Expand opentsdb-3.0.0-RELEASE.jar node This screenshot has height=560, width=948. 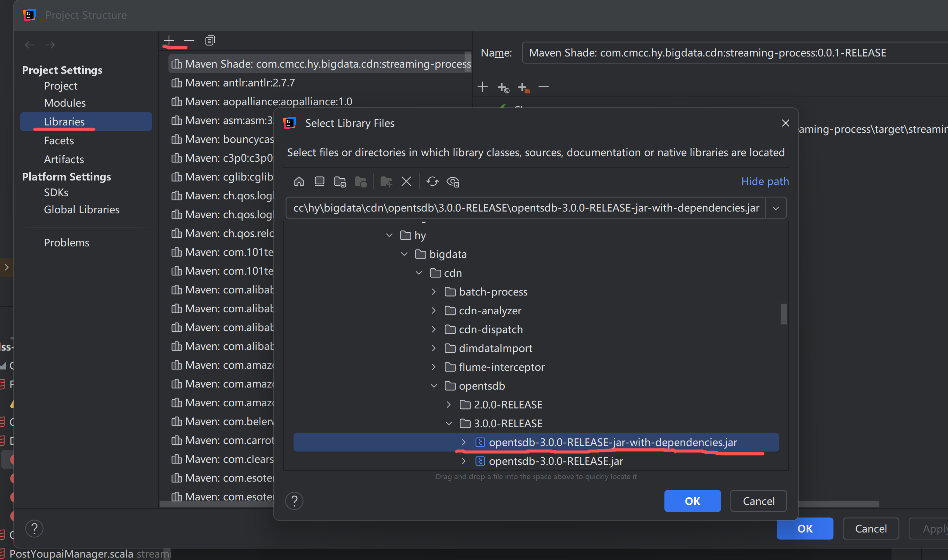pos(464,461)
